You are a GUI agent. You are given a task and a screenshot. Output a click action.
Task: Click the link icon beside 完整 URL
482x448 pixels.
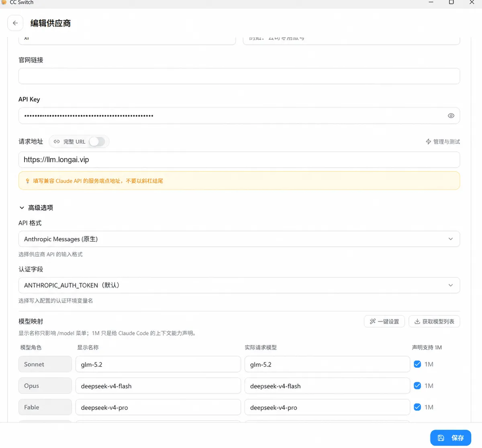coord(57,142)
